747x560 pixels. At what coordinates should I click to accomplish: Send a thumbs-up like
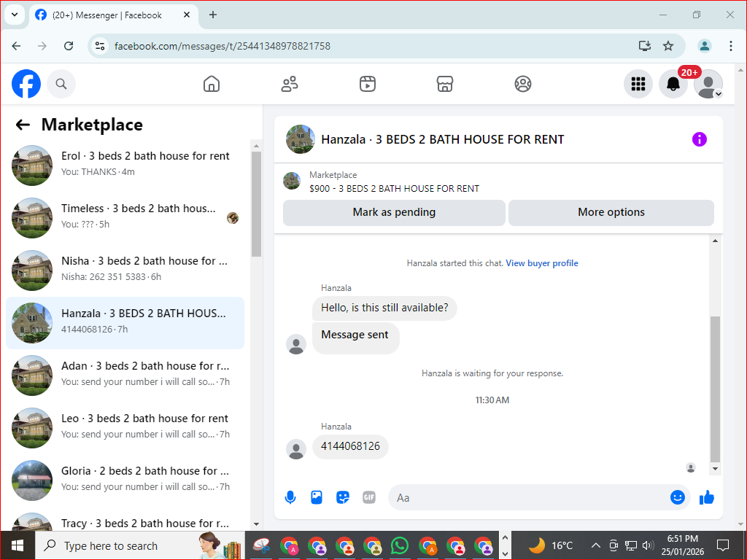click(x=706, y=497)
